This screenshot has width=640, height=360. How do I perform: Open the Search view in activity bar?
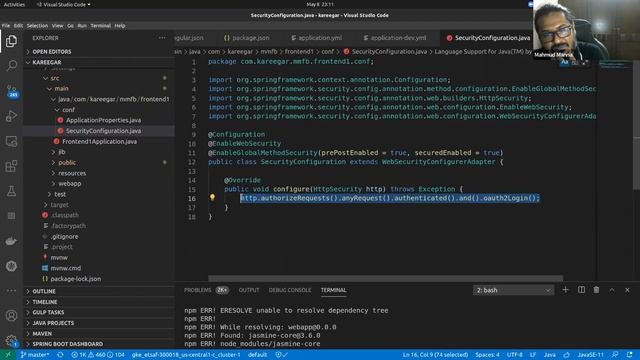click(11, 66)
